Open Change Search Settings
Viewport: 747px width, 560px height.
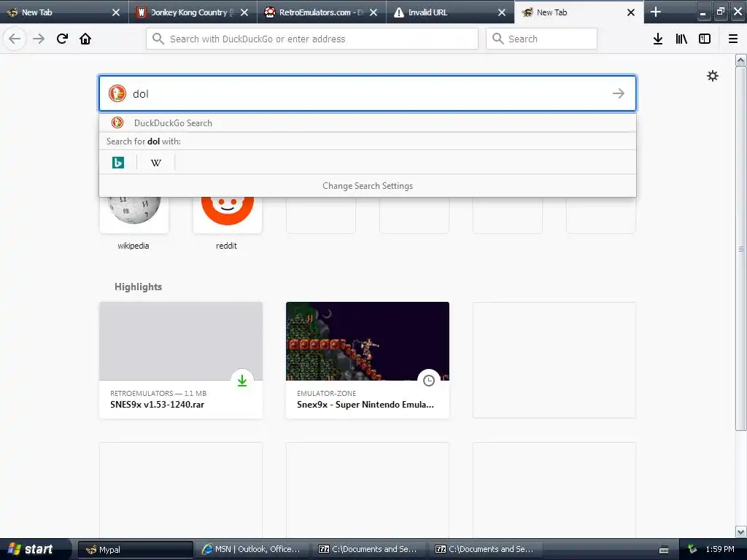(x=368, y=186)
